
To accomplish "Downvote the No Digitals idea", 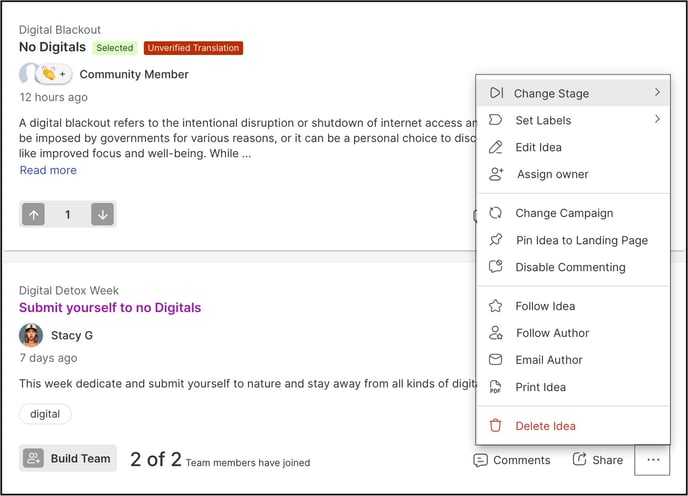I will point(102,214).
